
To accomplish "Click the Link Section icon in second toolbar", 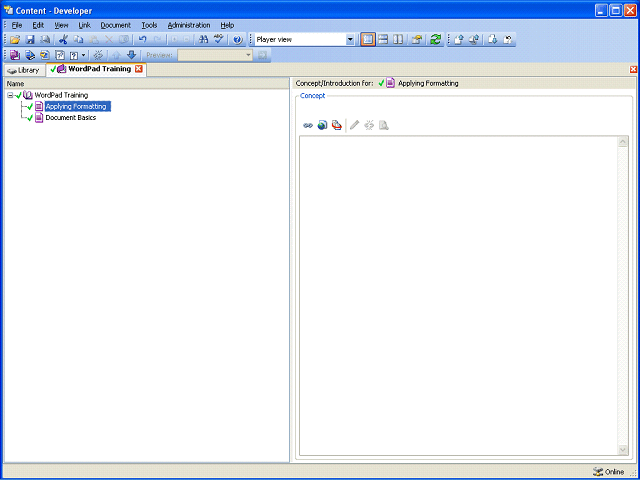I will [x=30, y=55].
